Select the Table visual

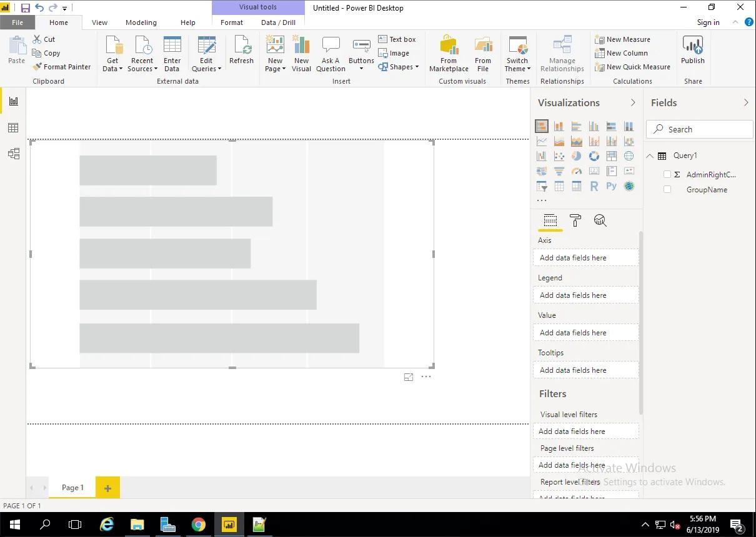pos(559,186)
